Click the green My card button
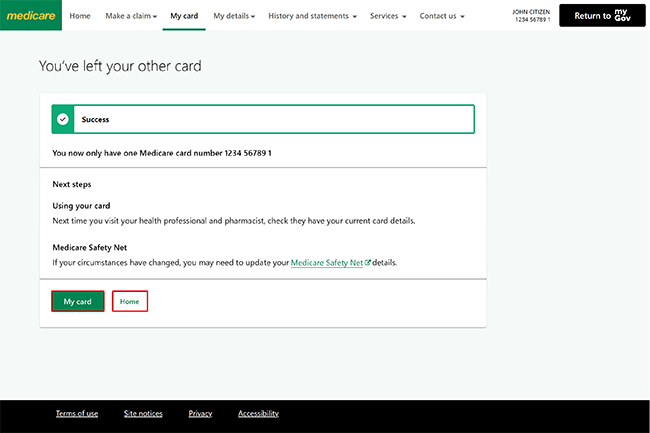Viewport: 650px width, 433px height. (x=78, y=301)
